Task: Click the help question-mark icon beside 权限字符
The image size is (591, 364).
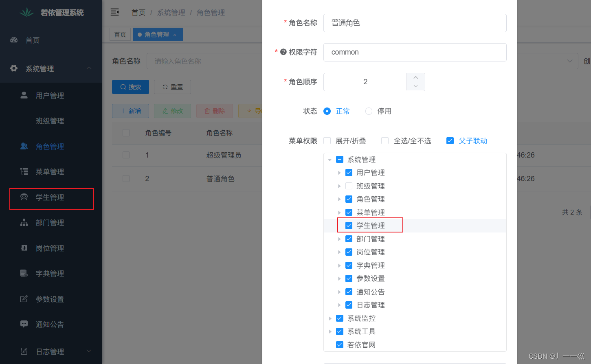Action: [283, 52]
